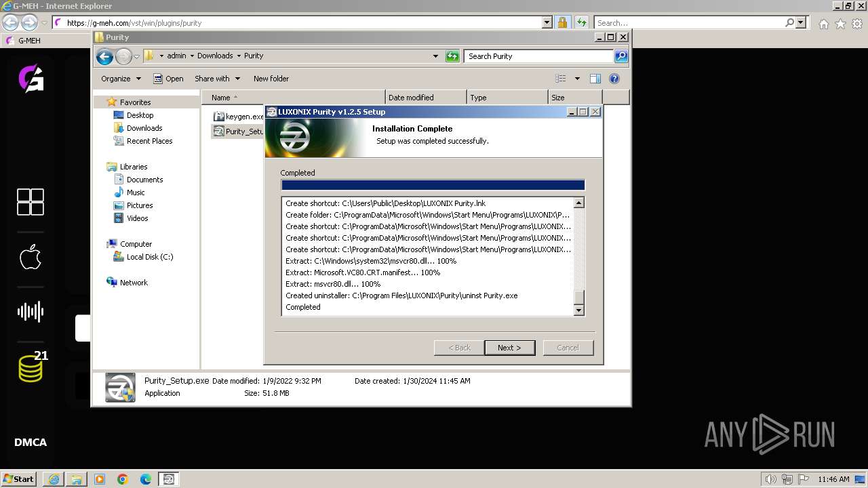This screenshot has height=488, width=868.
Task: Open the DMCA link in the G-MEH sidebar
Action: [31, 443]
